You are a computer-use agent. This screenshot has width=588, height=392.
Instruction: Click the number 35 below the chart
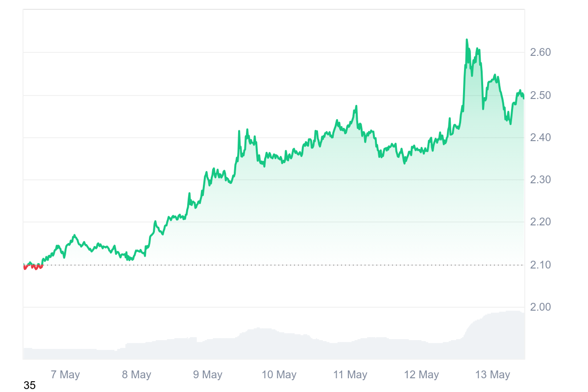pyautogui.click(x=29, y=386)
